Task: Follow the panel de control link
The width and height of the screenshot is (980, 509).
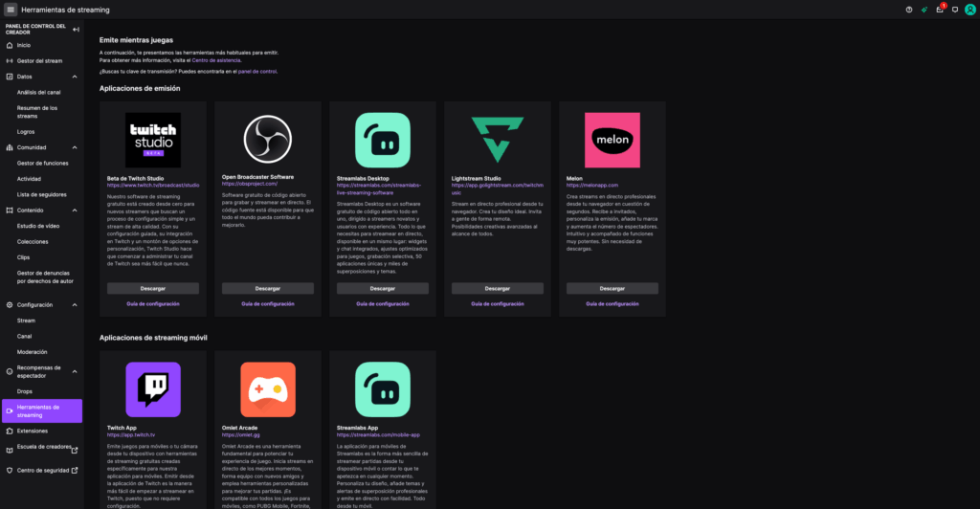Action: tap(256, 71)
